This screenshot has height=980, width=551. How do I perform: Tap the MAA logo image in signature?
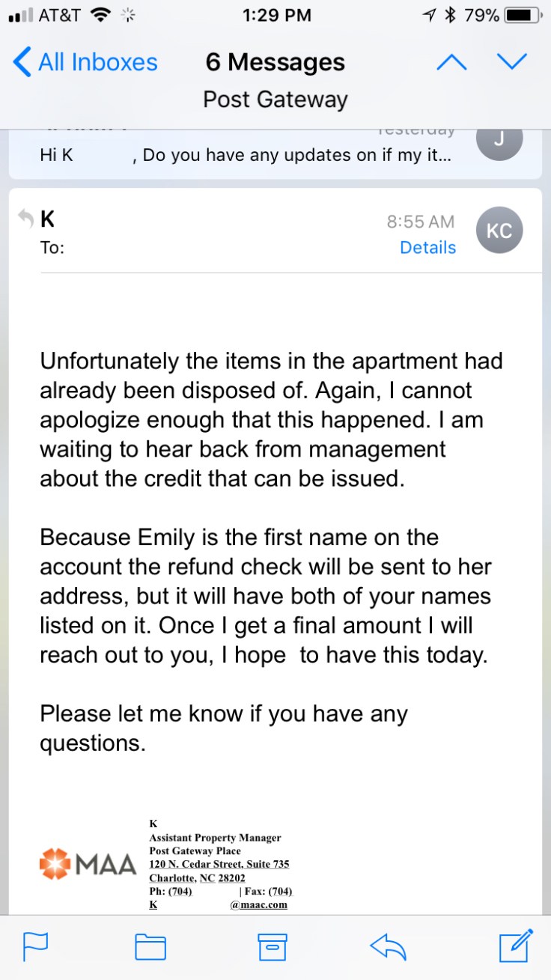tap(88, 865)
